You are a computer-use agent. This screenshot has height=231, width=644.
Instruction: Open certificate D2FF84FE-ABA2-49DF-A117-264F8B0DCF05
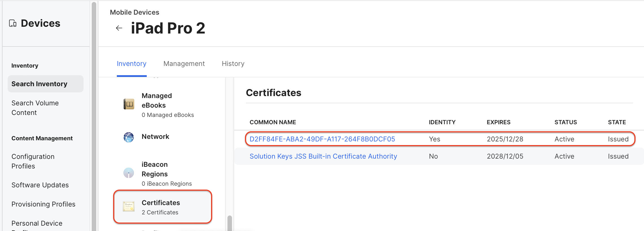tap(322, 139)
